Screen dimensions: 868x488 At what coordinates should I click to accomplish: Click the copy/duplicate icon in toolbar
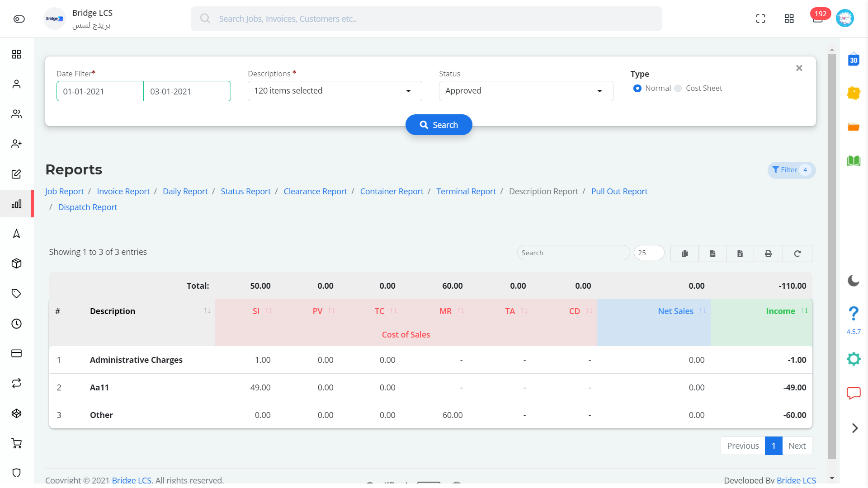(x=685, y=253)
